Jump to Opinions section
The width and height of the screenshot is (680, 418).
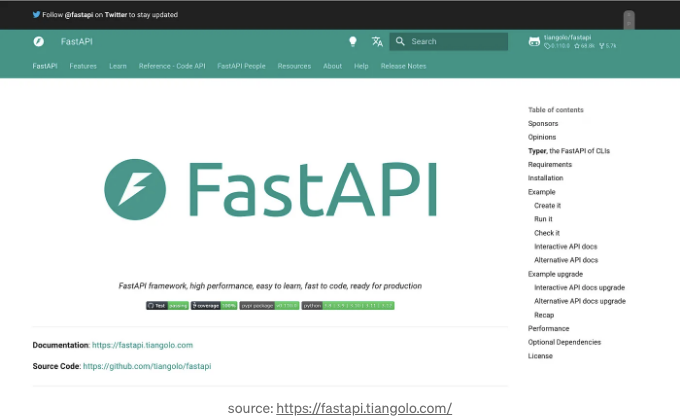(542, 137)
